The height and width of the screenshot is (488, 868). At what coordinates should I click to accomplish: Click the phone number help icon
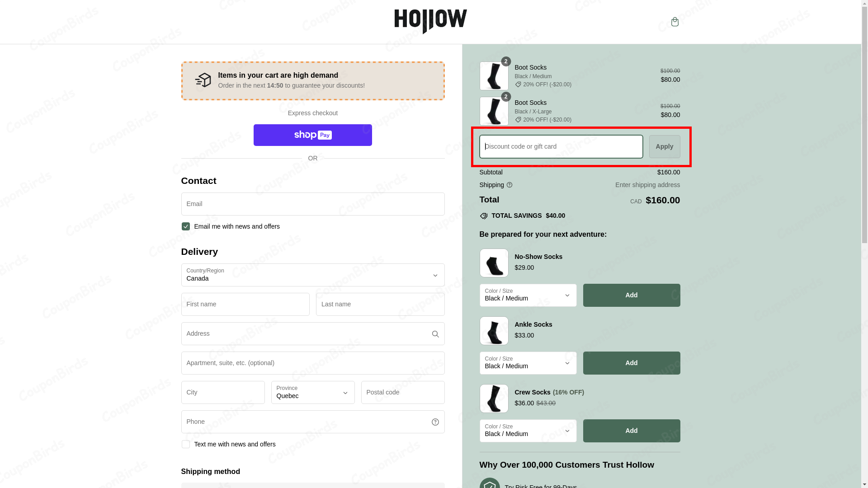tap(435, 422)
